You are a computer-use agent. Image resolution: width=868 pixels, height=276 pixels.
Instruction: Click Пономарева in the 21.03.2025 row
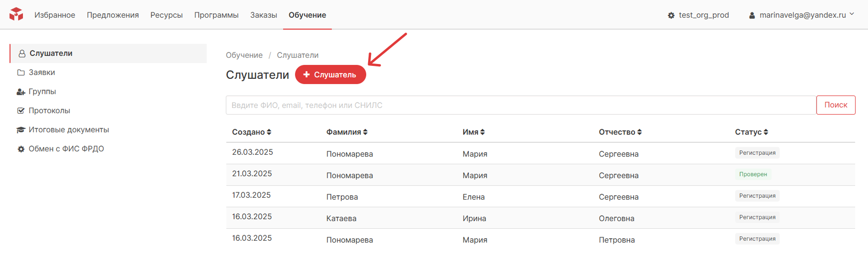(350, 176)
